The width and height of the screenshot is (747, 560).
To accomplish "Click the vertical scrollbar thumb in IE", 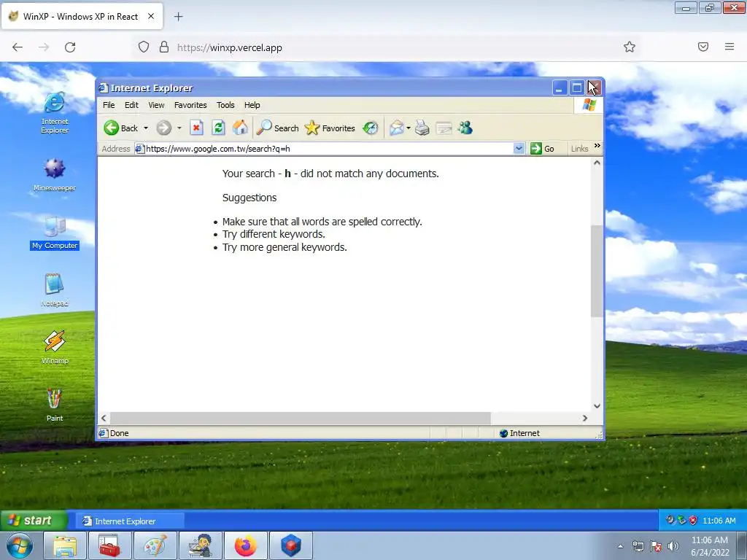I will (597, 271).
